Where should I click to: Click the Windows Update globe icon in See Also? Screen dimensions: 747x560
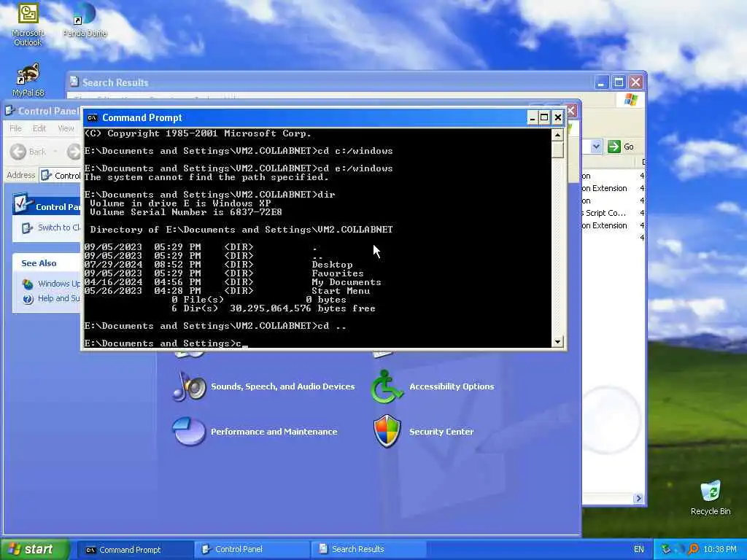coord(28,284)
